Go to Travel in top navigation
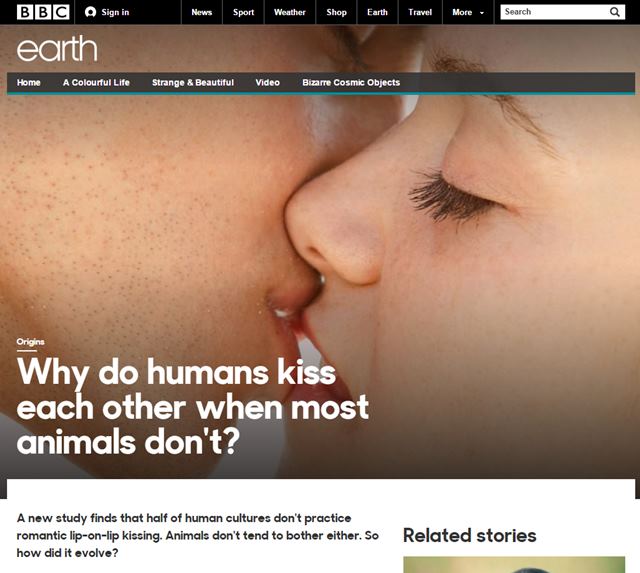The width and height of the screenshot is (640, 573). (420, 12)
